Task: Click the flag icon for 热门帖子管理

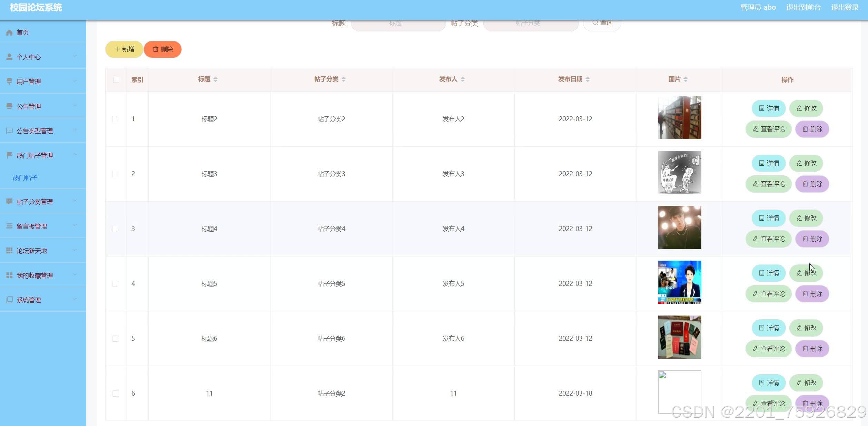Action: [9, 155]
